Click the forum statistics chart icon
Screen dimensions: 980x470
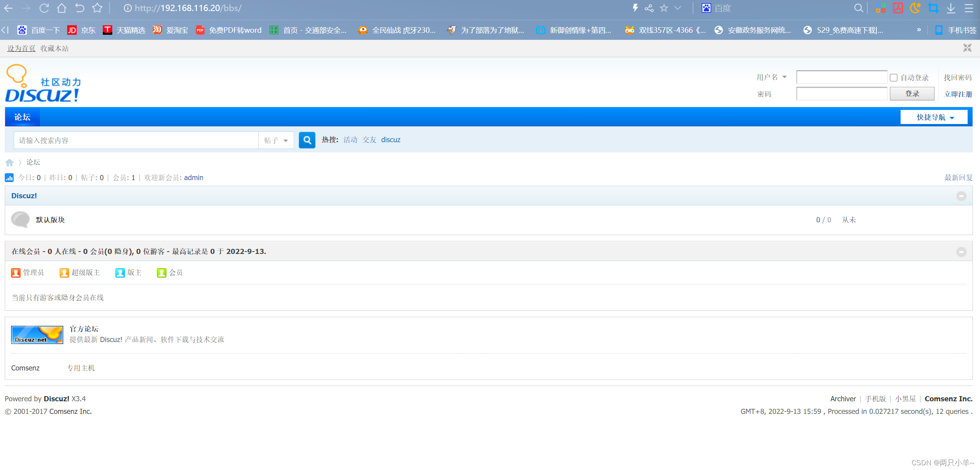(9, 178)
